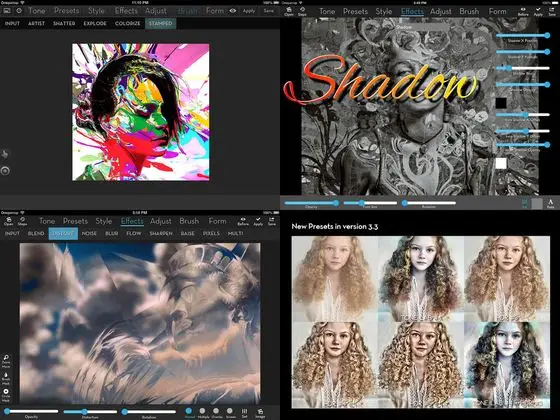Select Overlay blend mode circle below clouds image
560x420 pixels.
tap(216, 412)
